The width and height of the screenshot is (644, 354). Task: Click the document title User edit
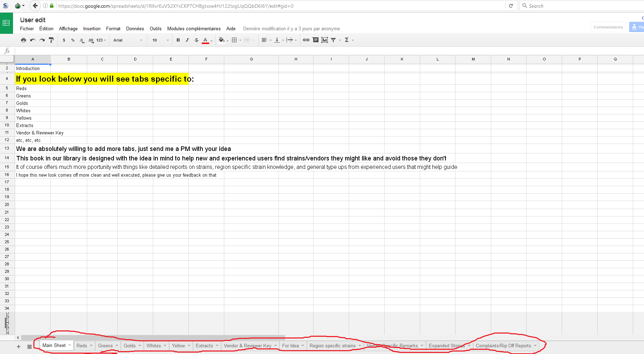click(33, 20)
